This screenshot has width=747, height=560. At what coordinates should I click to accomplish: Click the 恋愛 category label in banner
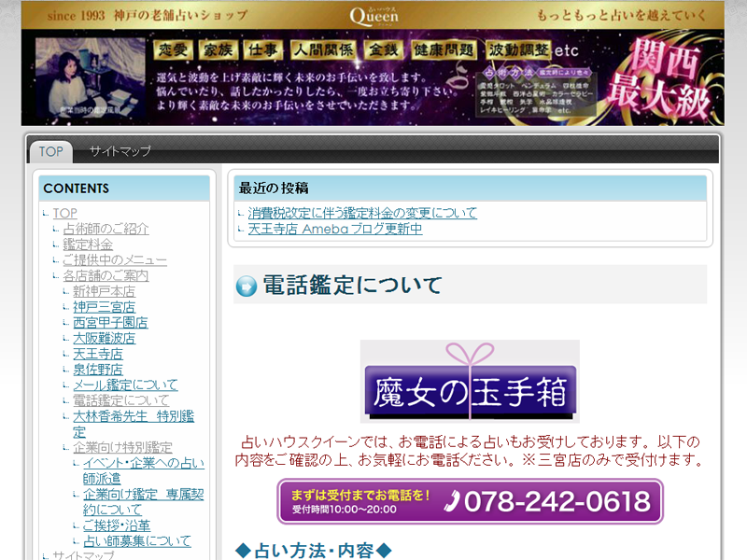[x=174, y=49]
